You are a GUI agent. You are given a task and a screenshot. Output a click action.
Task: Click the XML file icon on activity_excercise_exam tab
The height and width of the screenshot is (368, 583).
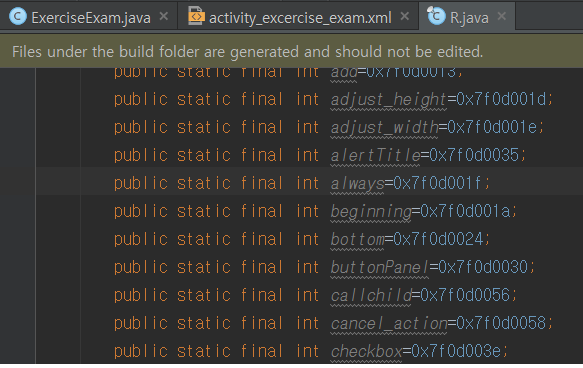pos(196,16)
